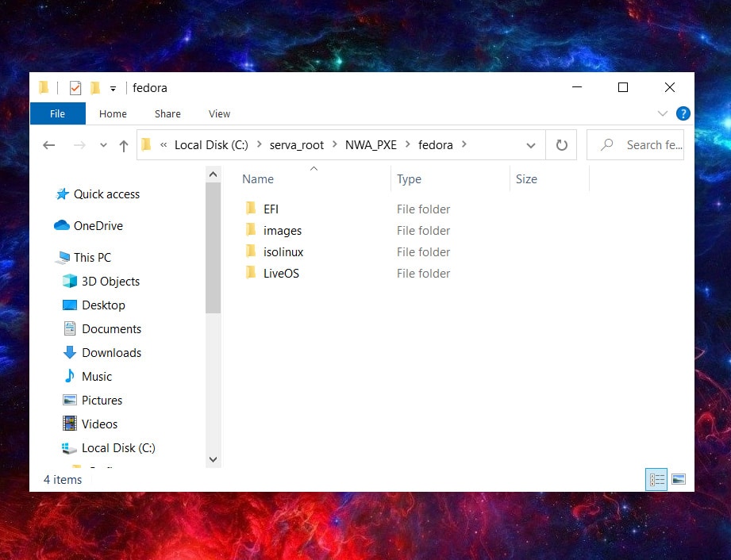Click the LiveOS folder icon
731x560 pixels.
(x=251, y=273)
